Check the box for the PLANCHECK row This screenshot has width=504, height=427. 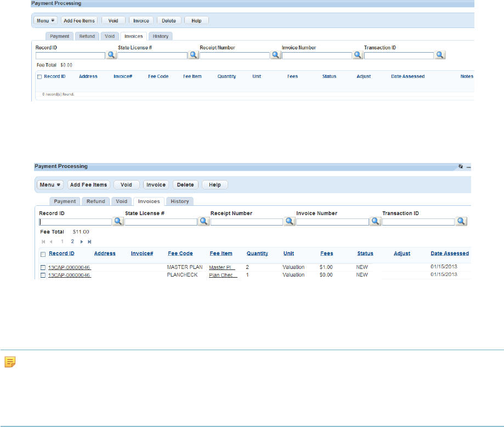click(43, 275)
